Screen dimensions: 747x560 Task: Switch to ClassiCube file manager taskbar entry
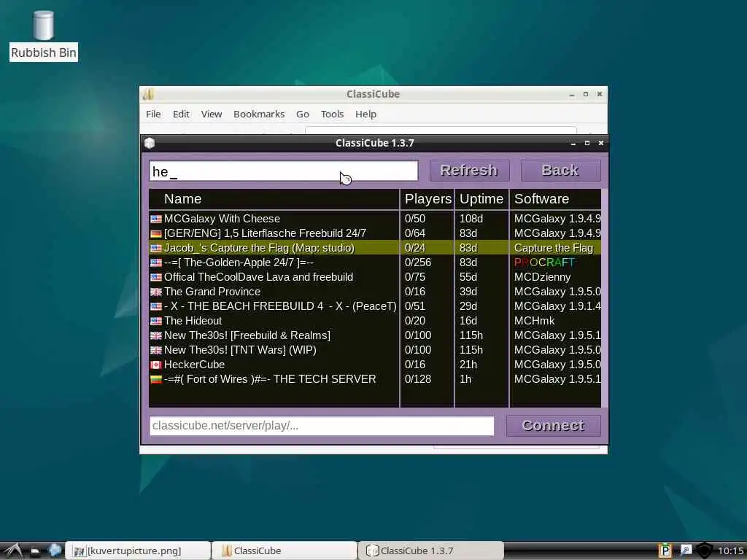tap(284, 551)
